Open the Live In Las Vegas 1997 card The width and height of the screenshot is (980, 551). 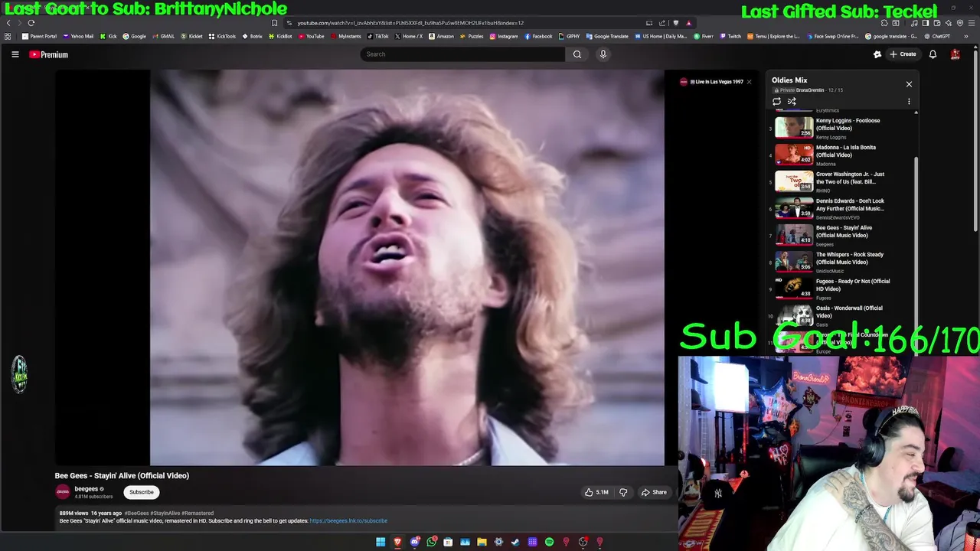[x=712, y=82]
